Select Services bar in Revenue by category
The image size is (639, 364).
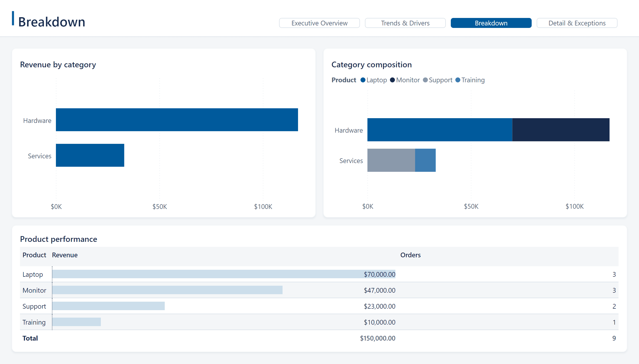click(90, 155)
